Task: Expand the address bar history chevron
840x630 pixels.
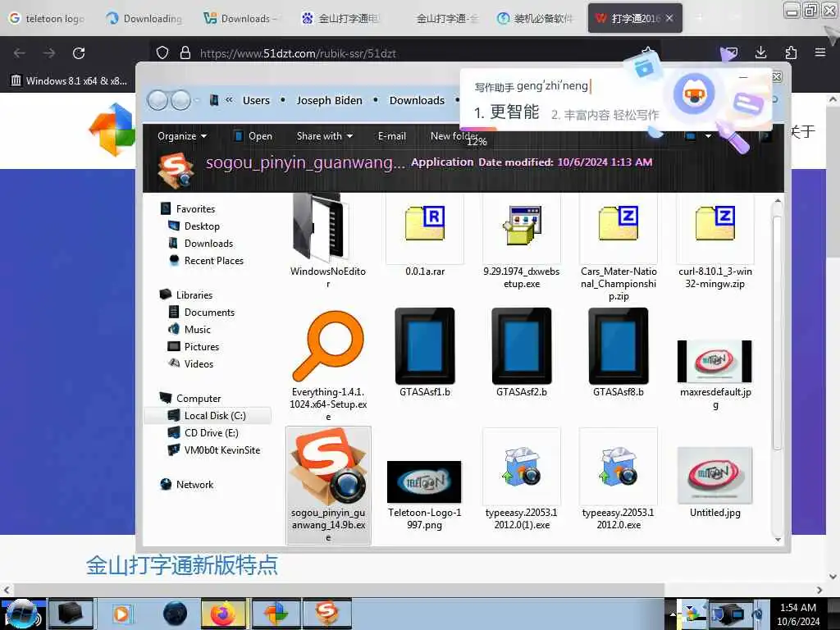Action: pos(229,99)
